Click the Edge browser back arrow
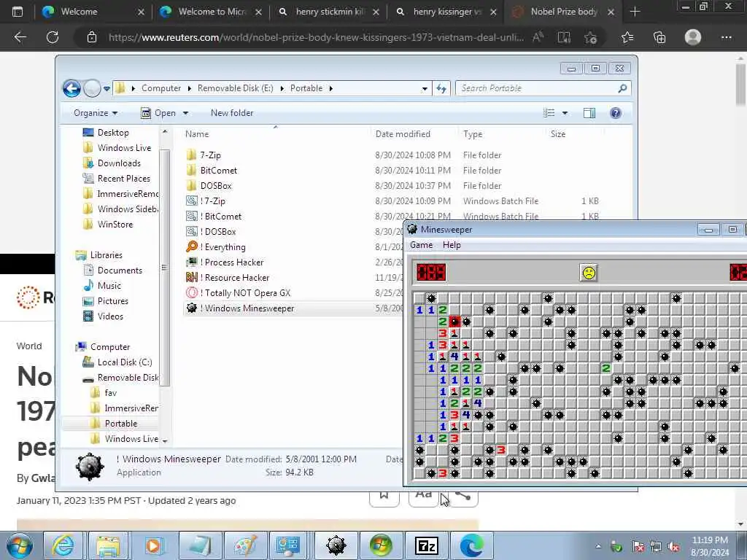Image resolution: width=747 pixels, height=560 pixels. (x=20, y=37)
